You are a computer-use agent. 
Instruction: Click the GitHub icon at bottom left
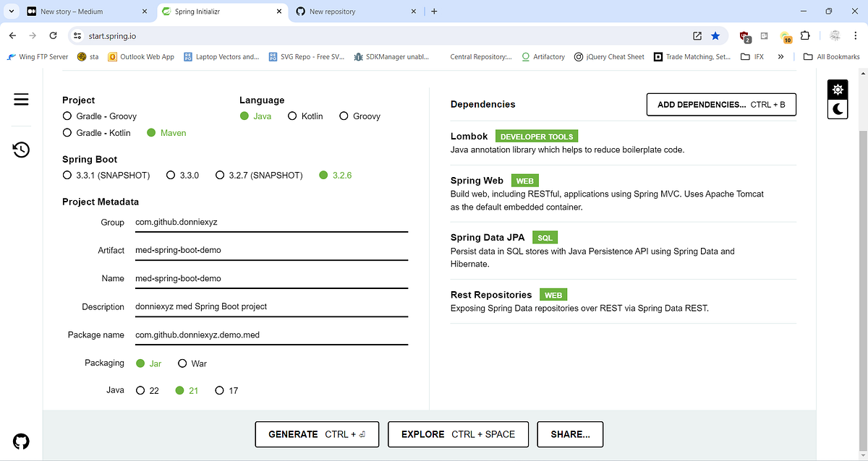pos(21,441)
